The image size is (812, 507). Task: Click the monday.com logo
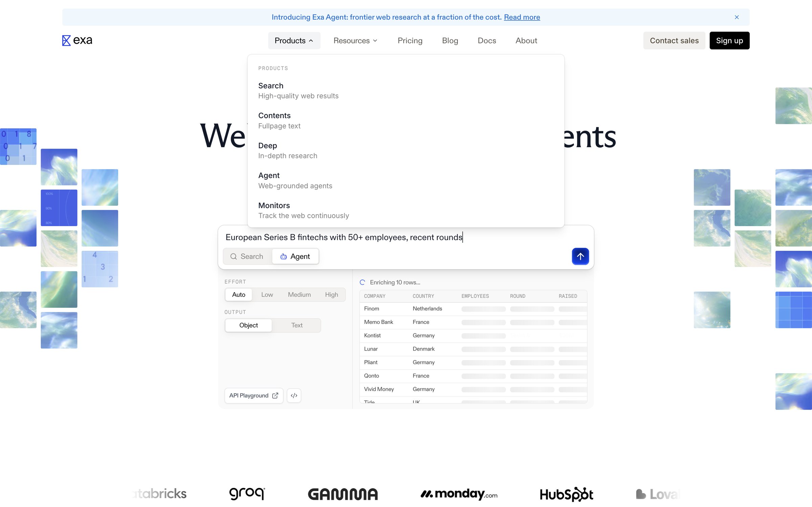459,494
